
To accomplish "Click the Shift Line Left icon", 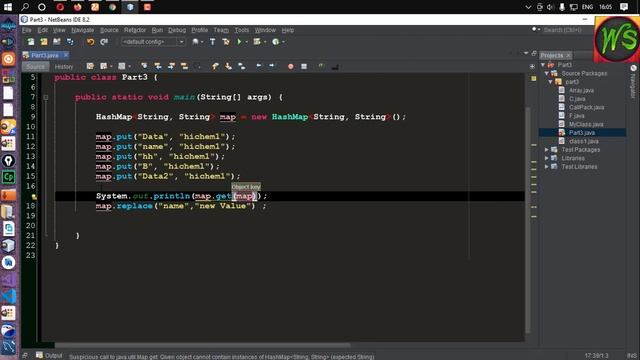I will tap(258, 66).
